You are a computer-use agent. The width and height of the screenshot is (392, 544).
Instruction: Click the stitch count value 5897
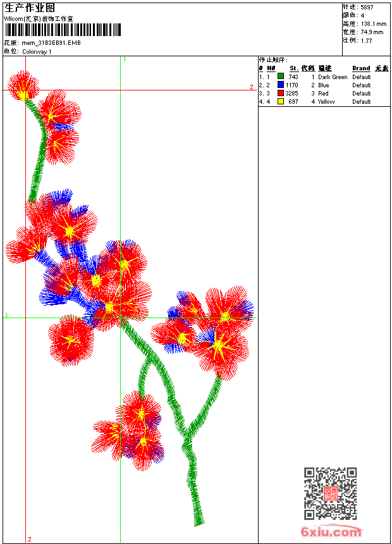(367, 8)
